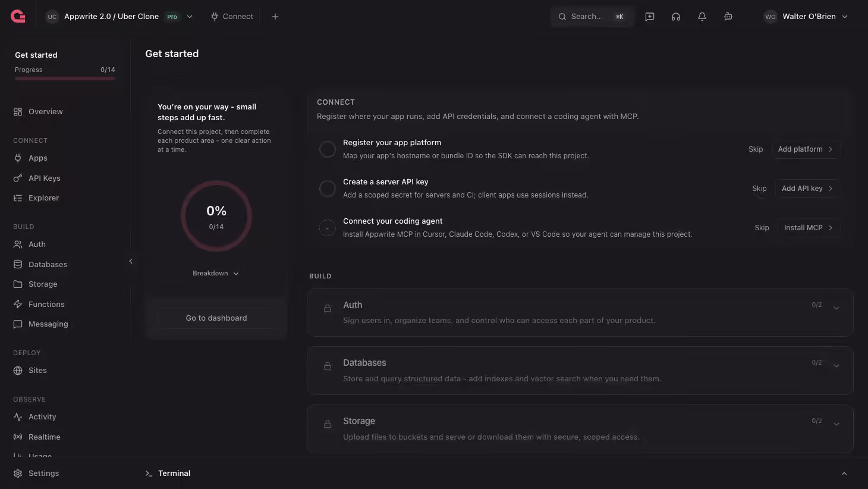Open the Walter O'Brien account menu chevron
Viewport: 868px width, 489px height.
tap(845, 17)
